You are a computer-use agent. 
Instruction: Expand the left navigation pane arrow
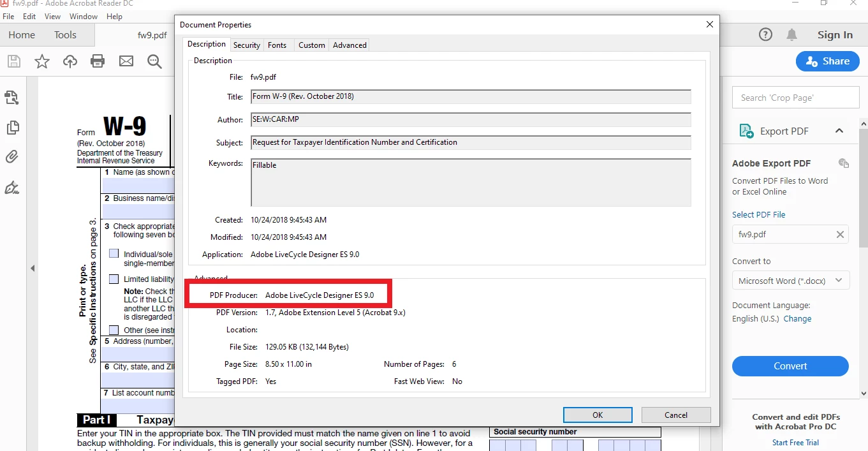click(x=33, y=269)
